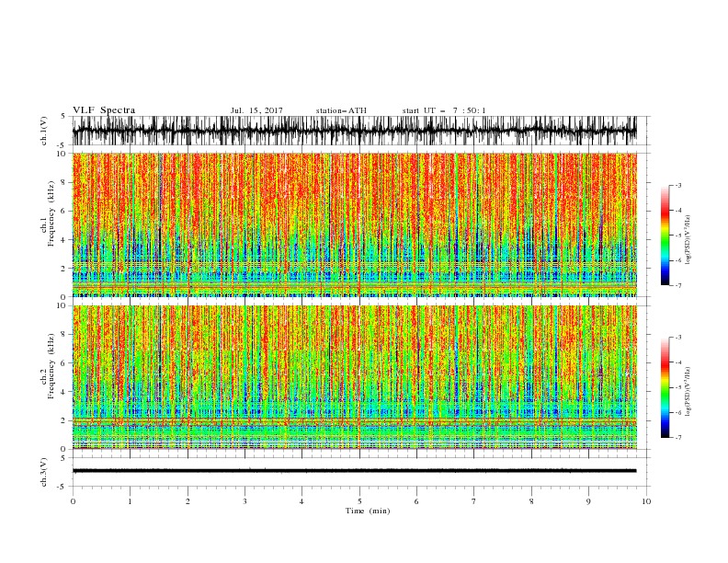Click the "ch.1(V)" axis label
The image size is (728, 563).
pos(44,131)
